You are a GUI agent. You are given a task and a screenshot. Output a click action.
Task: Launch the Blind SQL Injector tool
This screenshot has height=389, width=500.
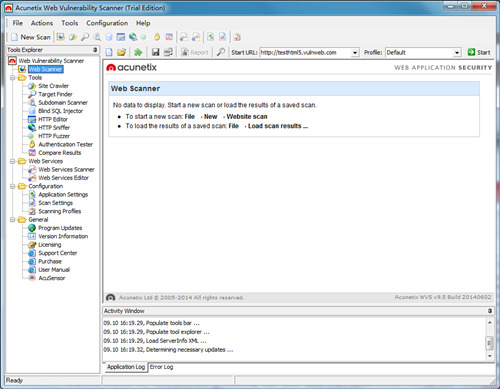pyautogui.click(x=60, y=111)
